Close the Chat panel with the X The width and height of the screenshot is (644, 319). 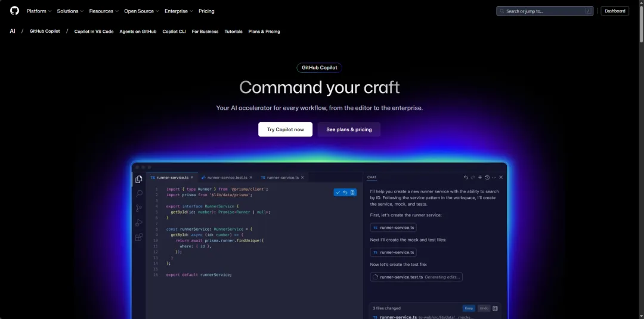click(x=501, y=177)
